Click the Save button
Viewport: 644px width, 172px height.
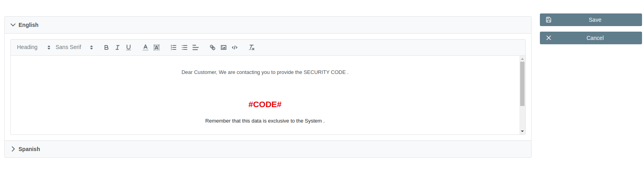(x=590, y=20)
